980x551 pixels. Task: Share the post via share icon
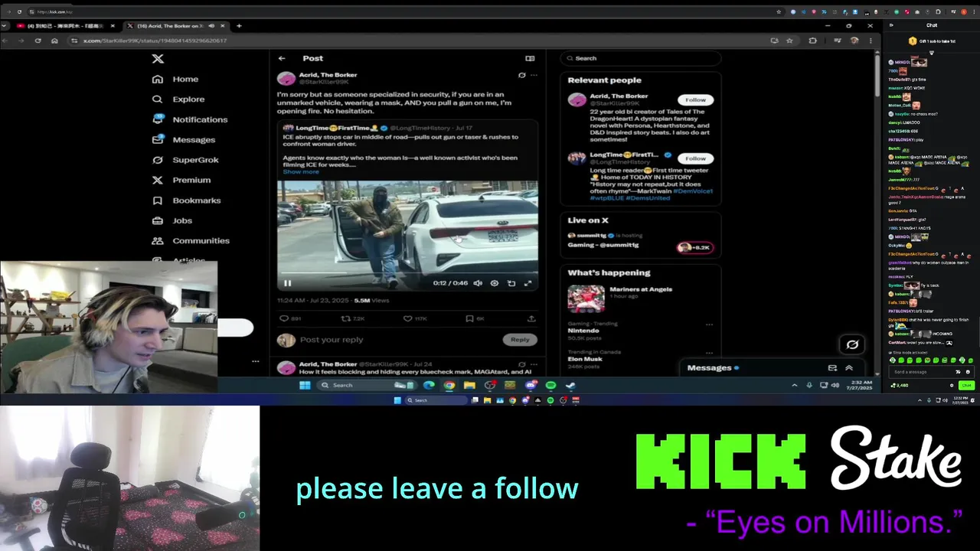coord(531,318)
